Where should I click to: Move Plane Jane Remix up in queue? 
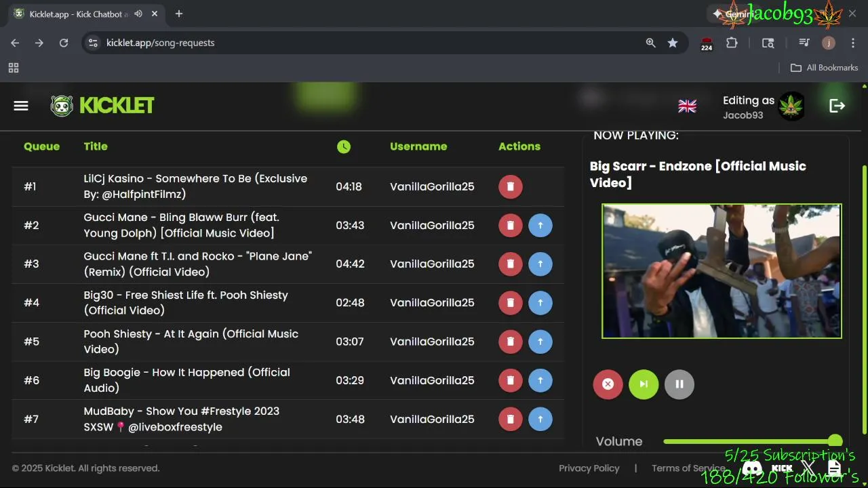coord(540,264)
